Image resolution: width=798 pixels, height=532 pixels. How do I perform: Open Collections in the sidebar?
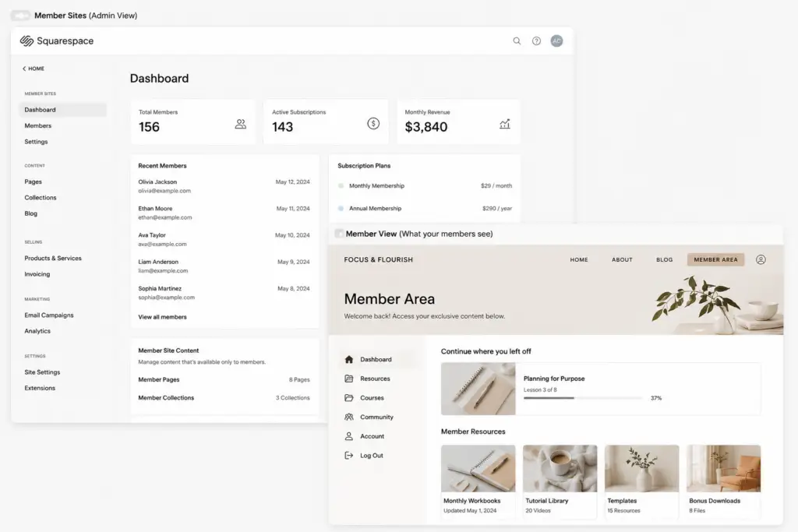(x=41, y=197)
